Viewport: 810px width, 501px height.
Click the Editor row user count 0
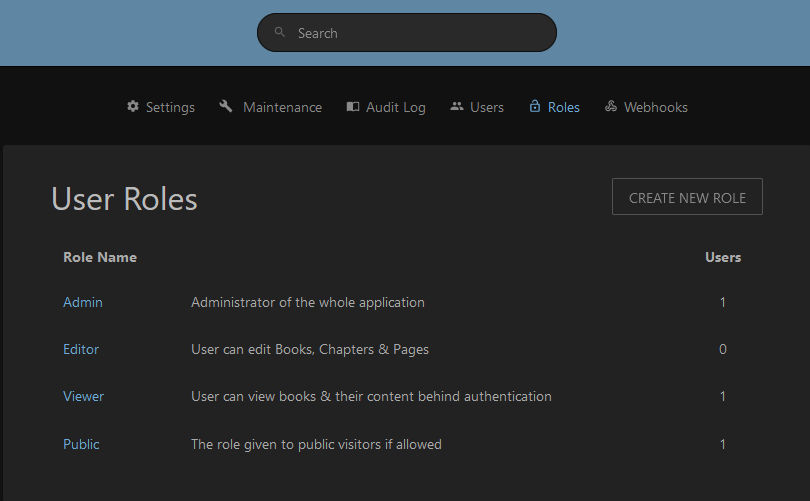(x=723, y=349)
